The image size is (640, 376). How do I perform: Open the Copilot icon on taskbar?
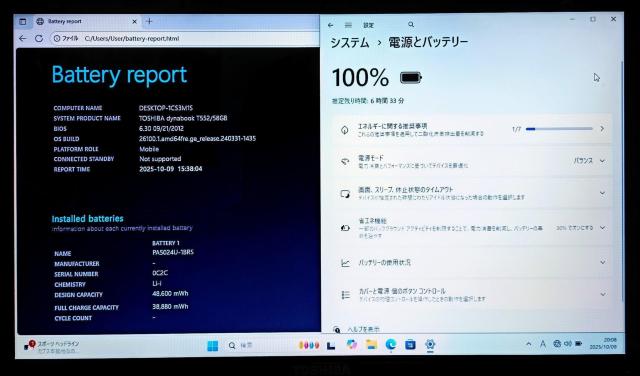point(351,345)
